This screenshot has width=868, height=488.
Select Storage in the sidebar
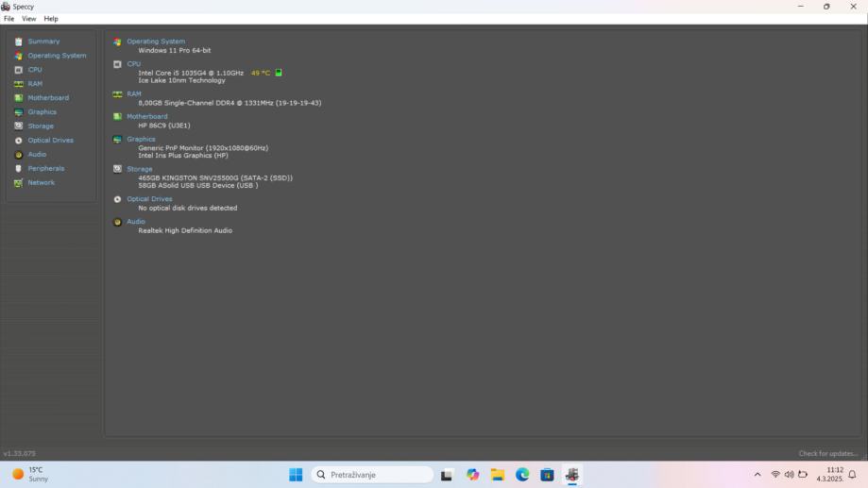[x=41, y=126]
